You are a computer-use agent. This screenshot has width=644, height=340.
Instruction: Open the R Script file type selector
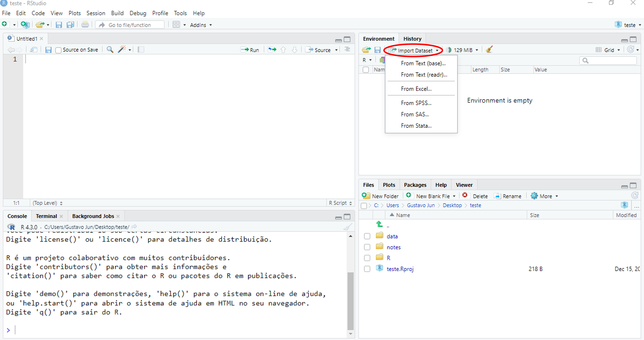pos(340,203)
